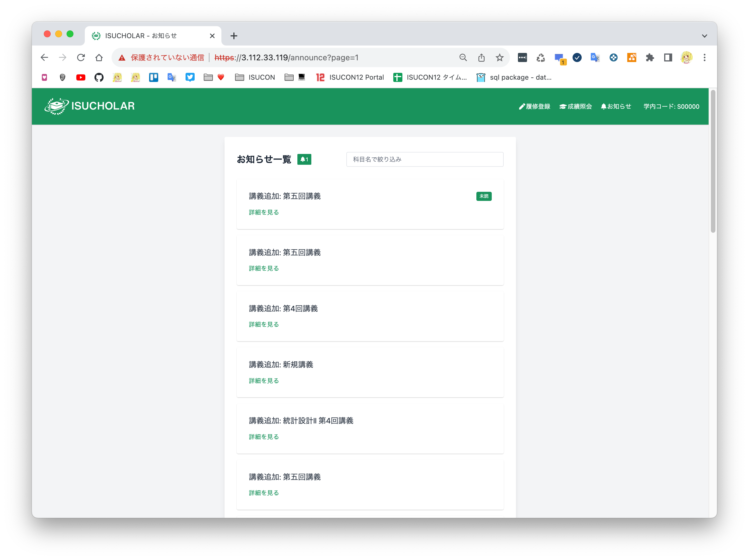749x560 pixels.
Task: Bookmark this page with the star icon
Action: click(499, 57)
